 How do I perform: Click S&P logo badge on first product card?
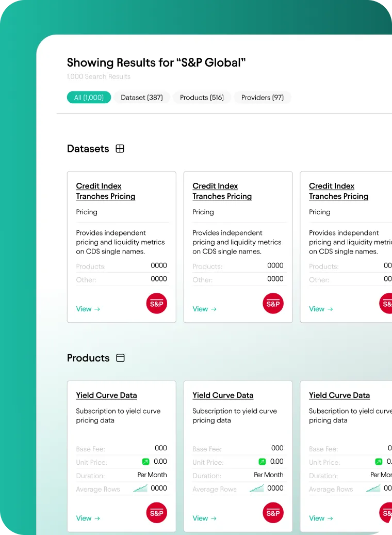point(157,512)
